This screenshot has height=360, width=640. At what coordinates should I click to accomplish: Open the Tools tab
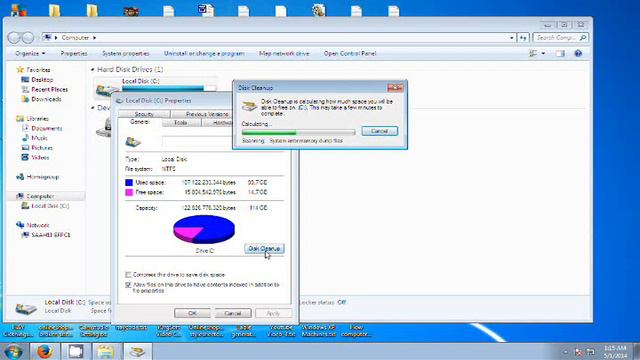181,122
